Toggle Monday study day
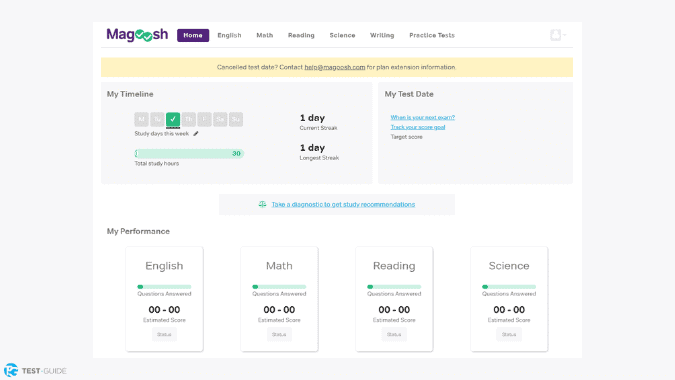This screenshot has width=675, height=380. coord(141,119)
